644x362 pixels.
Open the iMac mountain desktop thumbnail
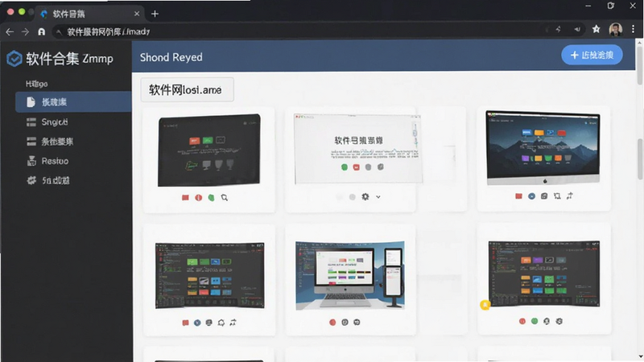pyautogui.click(x=543, y=148)
